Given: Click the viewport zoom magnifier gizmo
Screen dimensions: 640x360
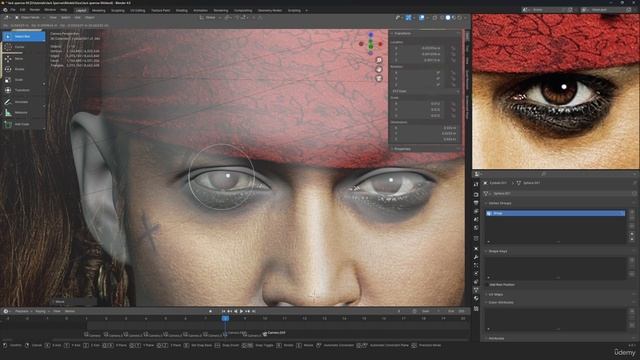Looking at the screenshot, I should (379, 60).
